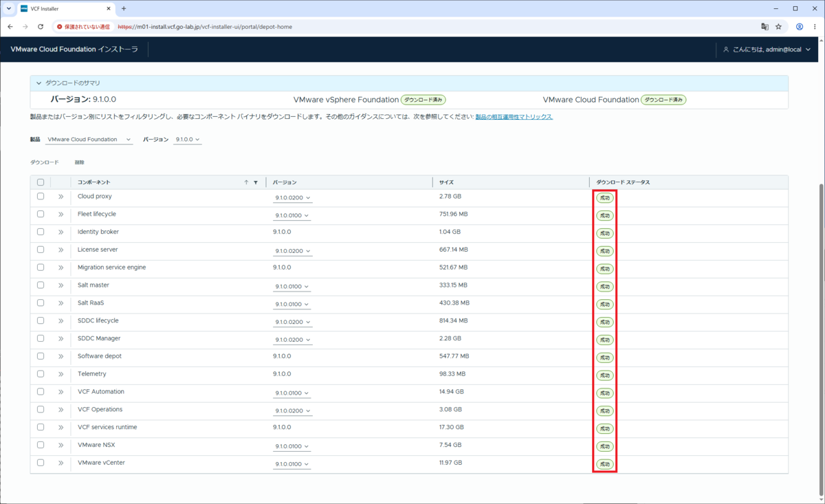This screenshot has height=504, width=825.
Task: Expand details chevron for Software depot row
Action: (60, 356)
